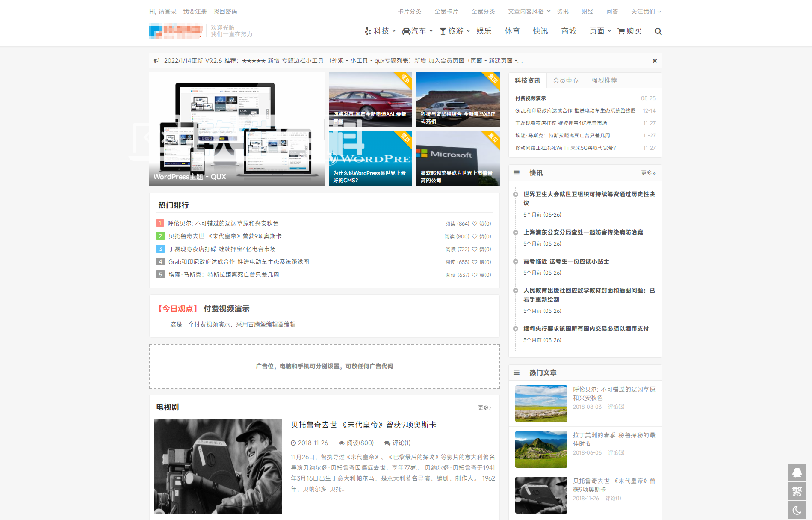
Task: Expand the 科技 navigation dropdown
Action: (381, 31)
